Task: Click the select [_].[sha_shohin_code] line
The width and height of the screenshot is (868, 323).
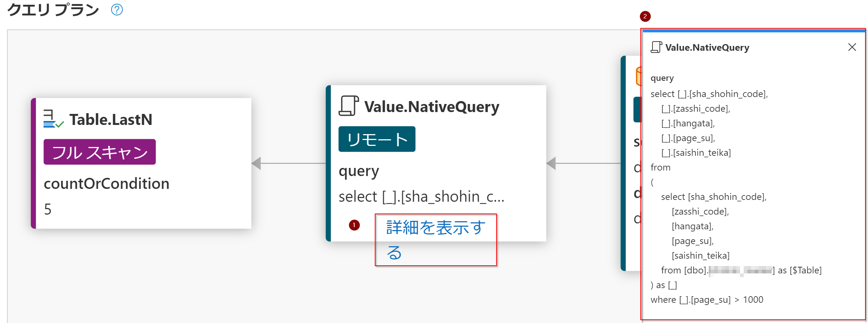Action: click(709, 94)
